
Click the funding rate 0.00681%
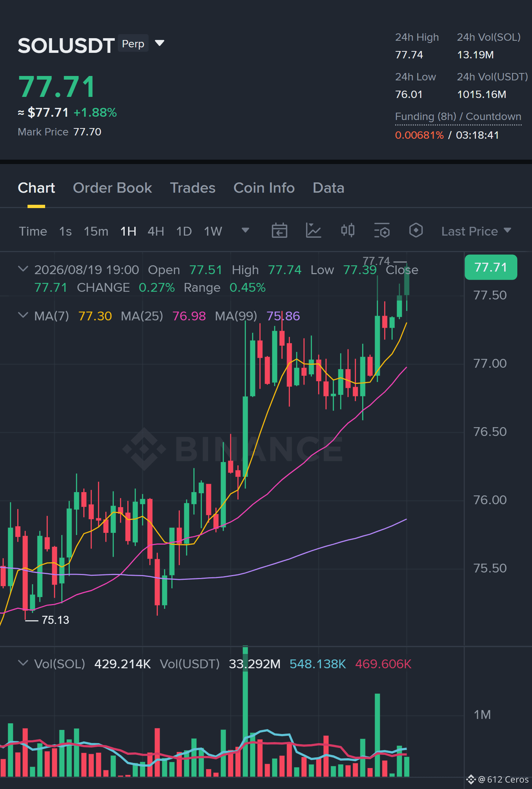[x=419, y=135]
